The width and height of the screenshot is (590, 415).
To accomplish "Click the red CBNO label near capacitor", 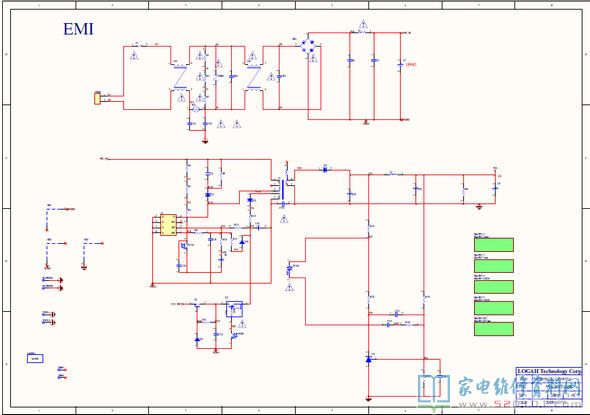I will pos(411,65).
